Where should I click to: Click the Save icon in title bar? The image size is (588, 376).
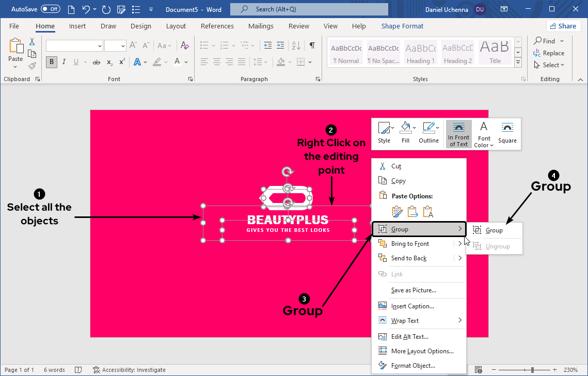coord(121,9)
